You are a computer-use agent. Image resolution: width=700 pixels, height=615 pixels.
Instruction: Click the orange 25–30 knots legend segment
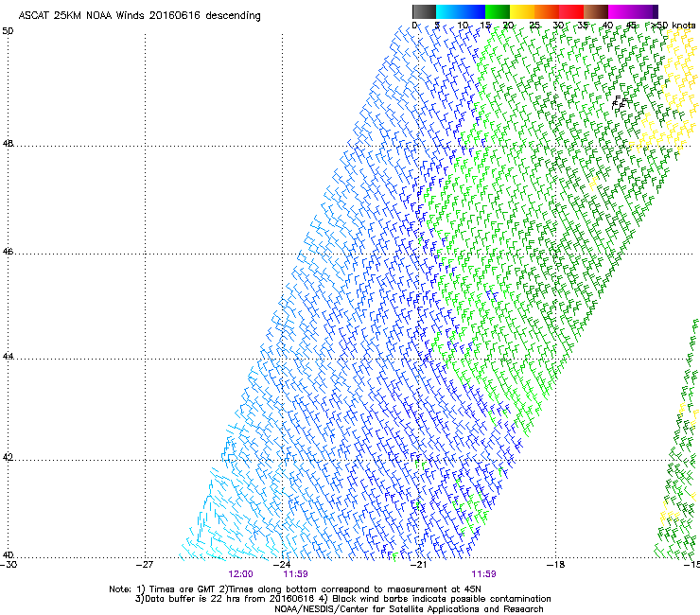coord(547,11)
